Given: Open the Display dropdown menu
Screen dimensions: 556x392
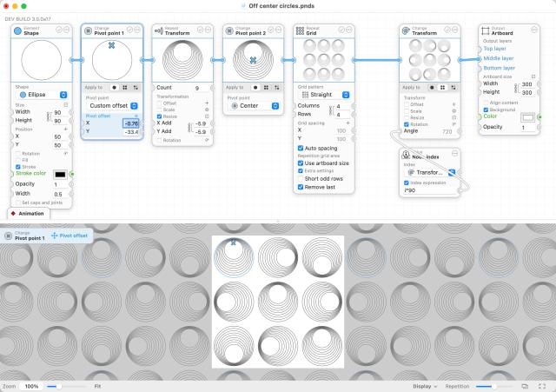Looking at the screenshot, I should click(x=425, y=386).
